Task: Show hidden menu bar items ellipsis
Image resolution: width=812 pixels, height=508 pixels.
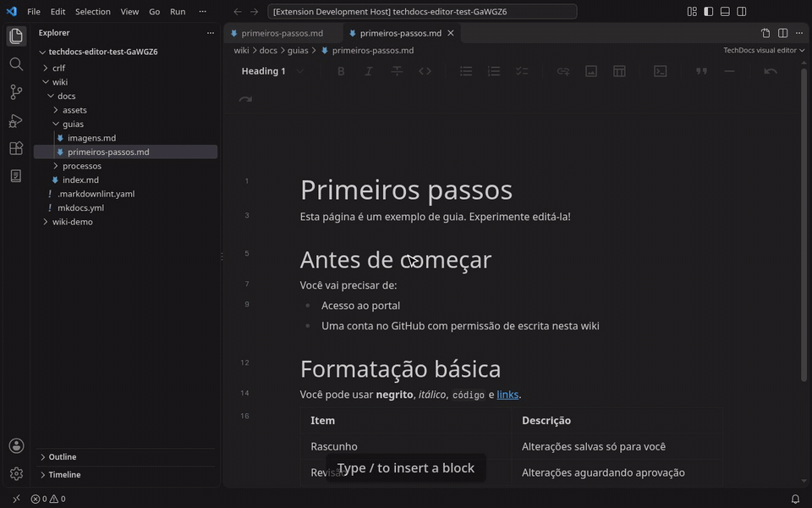Action: point(202,11)
